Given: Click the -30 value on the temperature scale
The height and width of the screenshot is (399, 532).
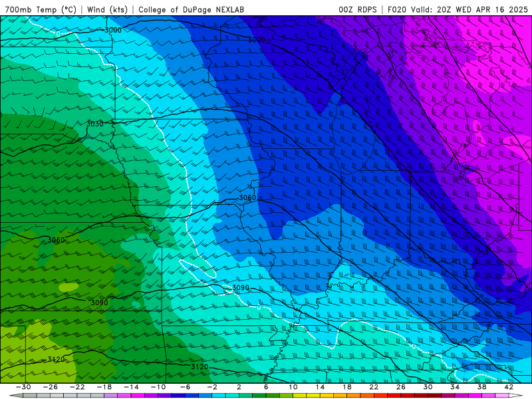Looking at the screenshot, I should click(x=23, y=387).
